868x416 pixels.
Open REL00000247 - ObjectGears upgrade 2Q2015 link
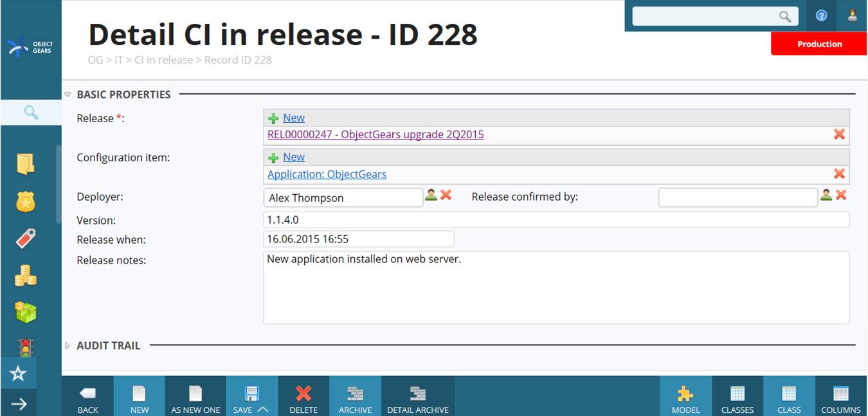tap(375, 134)
